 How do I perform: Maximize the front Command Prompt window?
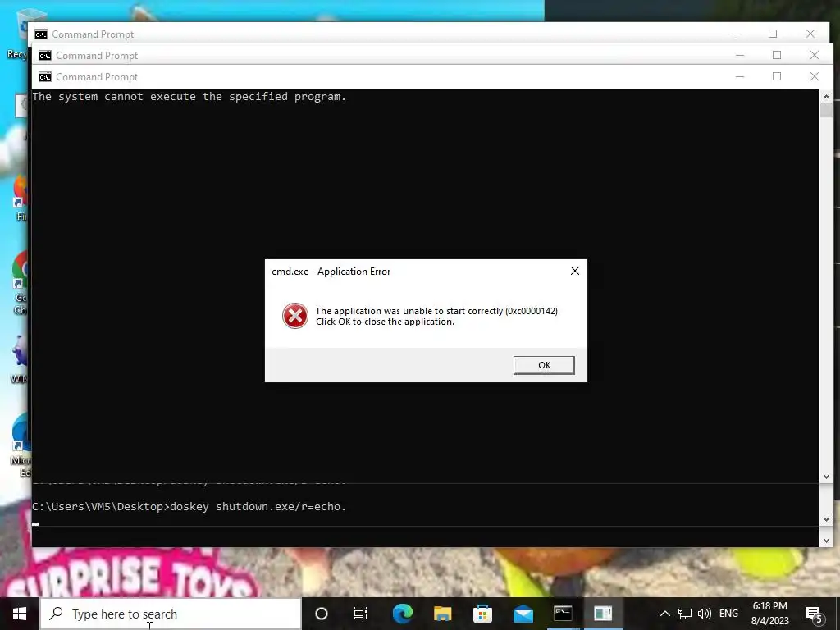(x=777, y=76)
